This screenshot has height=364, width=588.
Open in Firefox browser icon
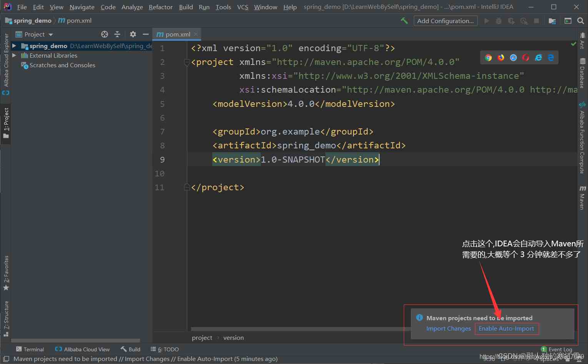pyautogui.click(x=501, y=58)
